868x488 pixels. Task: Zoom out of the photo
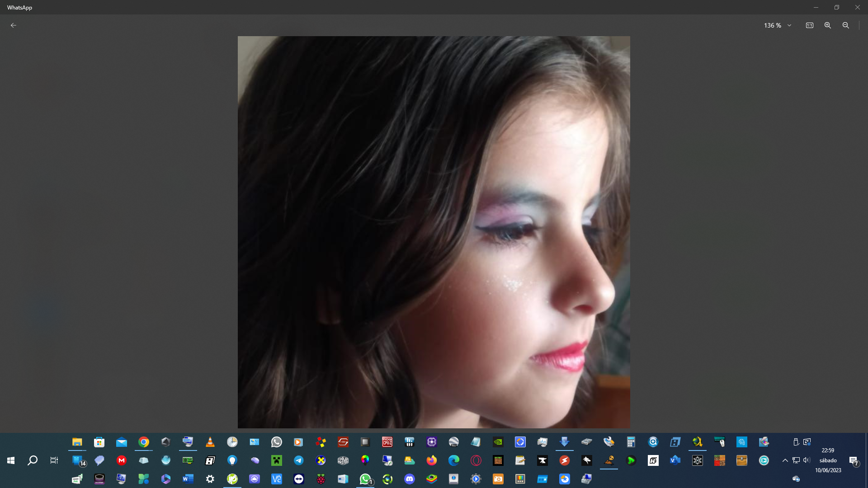point(846,25)
